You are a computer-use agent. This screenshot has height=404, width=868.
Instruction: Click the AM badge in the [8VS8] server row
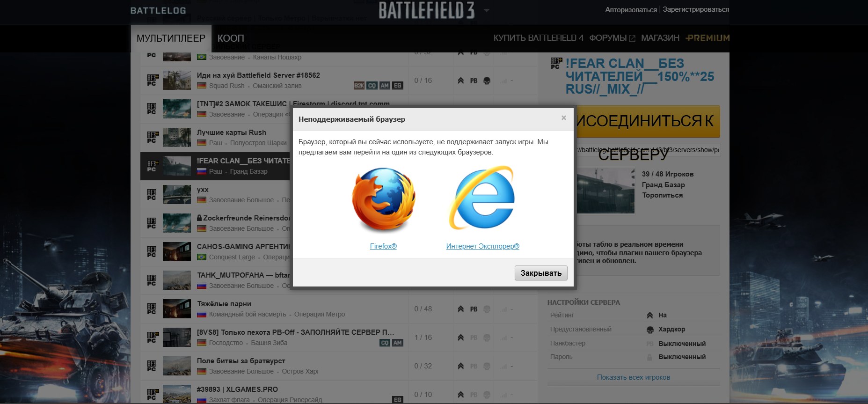[397, 343]
